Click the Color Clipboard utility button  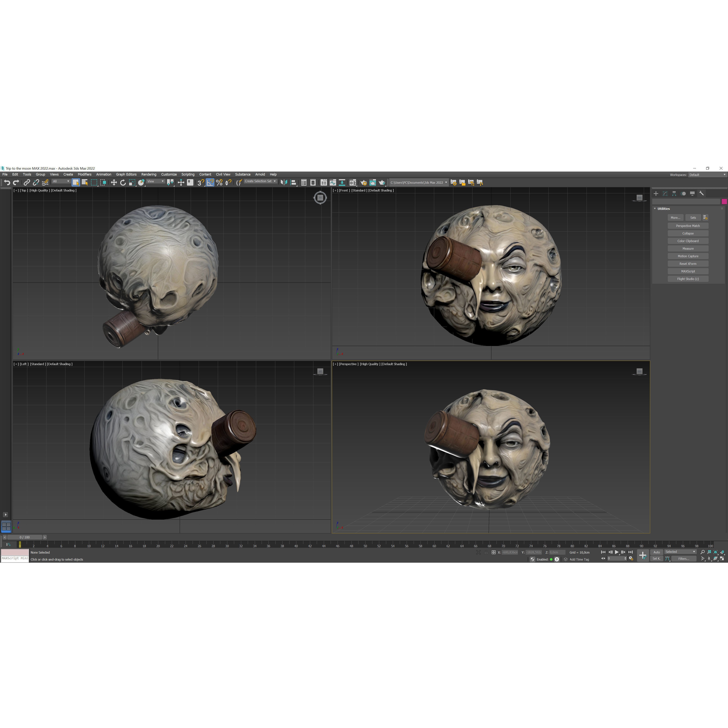688,241
